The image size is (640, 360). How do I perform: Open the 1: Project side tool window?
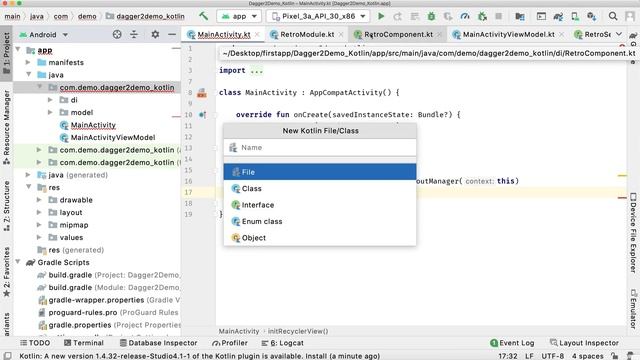pyautogui.click(x=7, y=53)
